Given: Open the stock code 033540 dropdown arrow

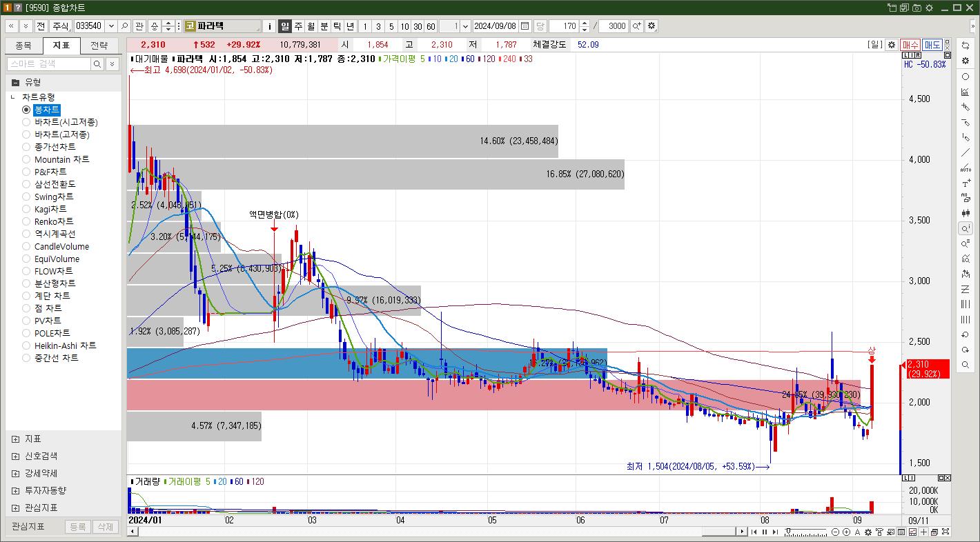Looking at the screenshot, I should click(x=110, y=26).
